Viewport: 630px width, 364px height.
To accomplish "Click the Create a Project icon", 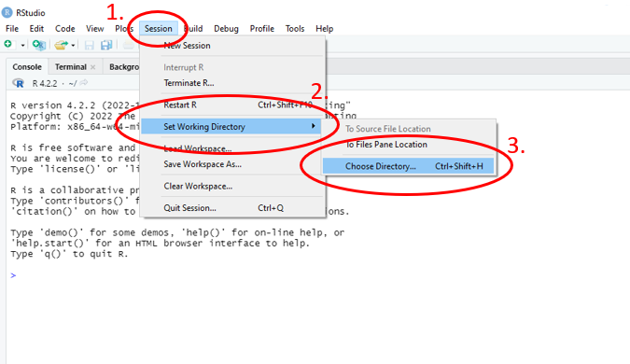I will (39, 45).
